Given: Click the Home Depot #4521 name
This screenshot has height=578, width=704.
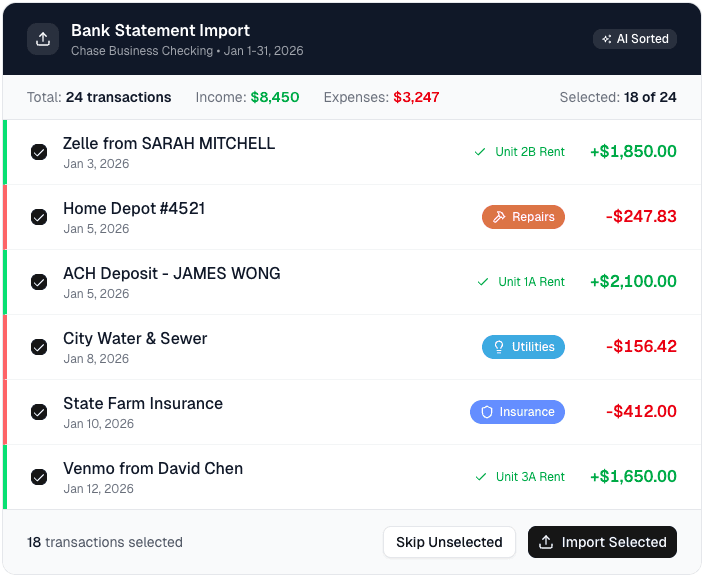Looking at the screenshot, I should [x=134, y=208].
